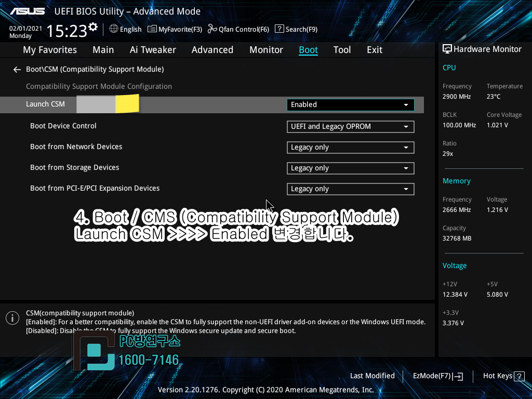The width and height of the screenshot is (532, 399).
Task: Open the Ai Tweaker tab
Action: coord(153,50)
